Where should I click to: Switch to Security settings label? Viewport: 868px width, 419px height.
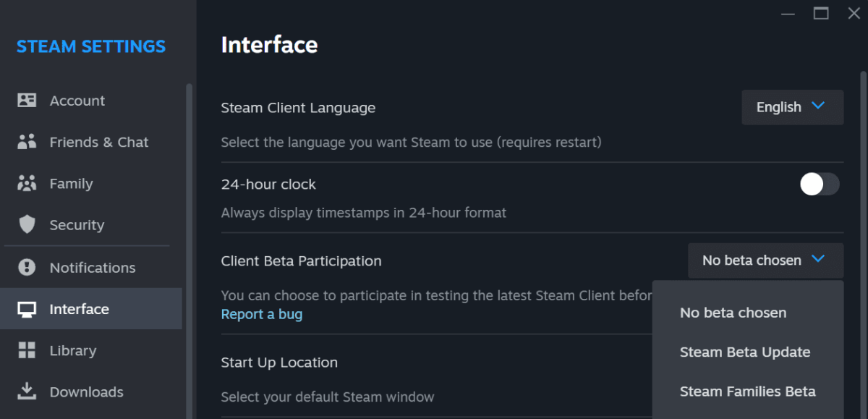pyautogui.click(x=77, y=225)
